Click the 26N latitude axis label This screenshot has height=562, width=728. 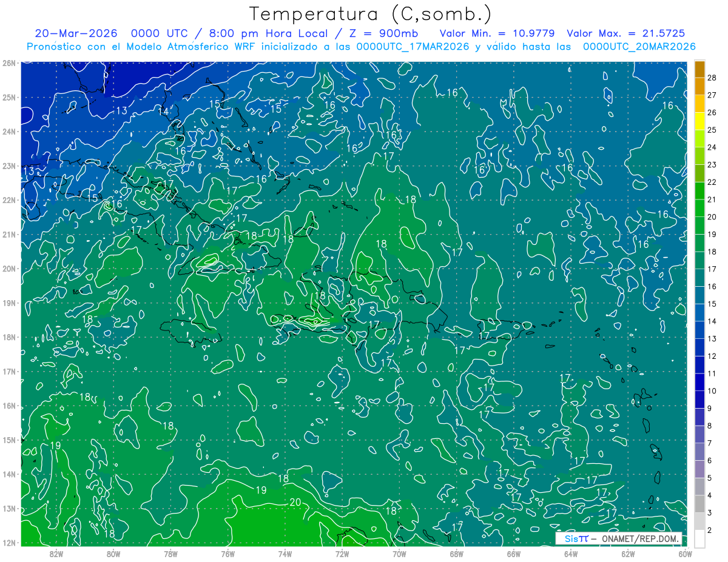pyautogui.click(x=8, y=63)
